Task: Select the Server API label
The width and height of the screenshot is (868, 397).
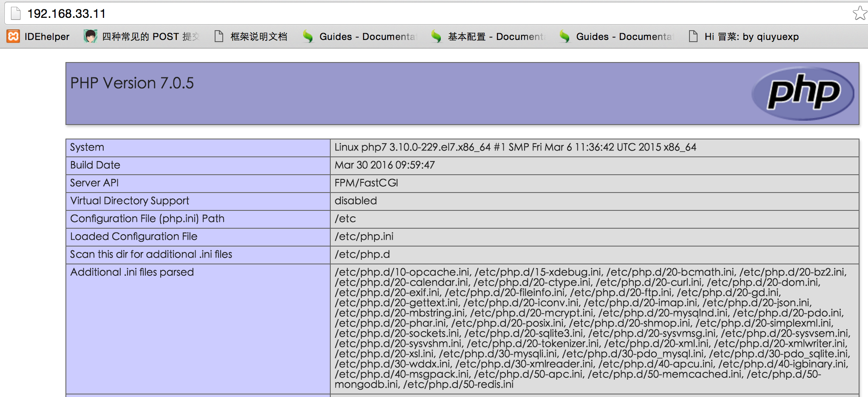Action: pyautogui.click(x=94, y=183)
